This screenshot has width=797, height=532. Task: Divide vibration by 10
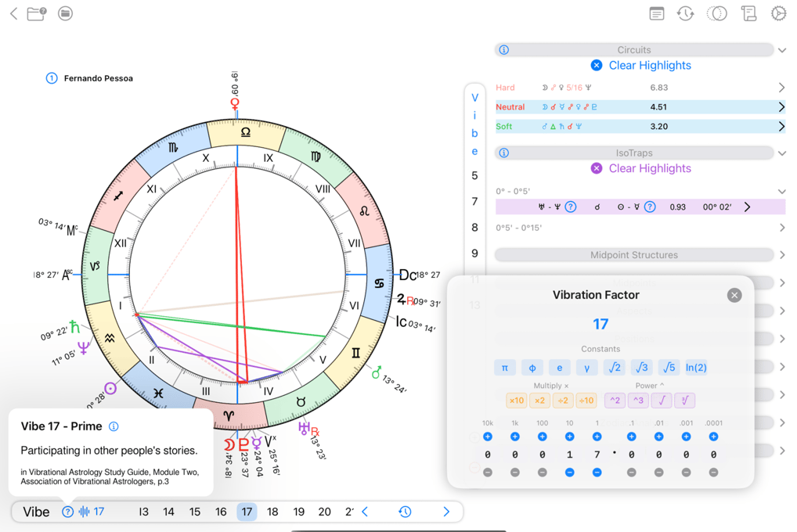coord(586,401)
